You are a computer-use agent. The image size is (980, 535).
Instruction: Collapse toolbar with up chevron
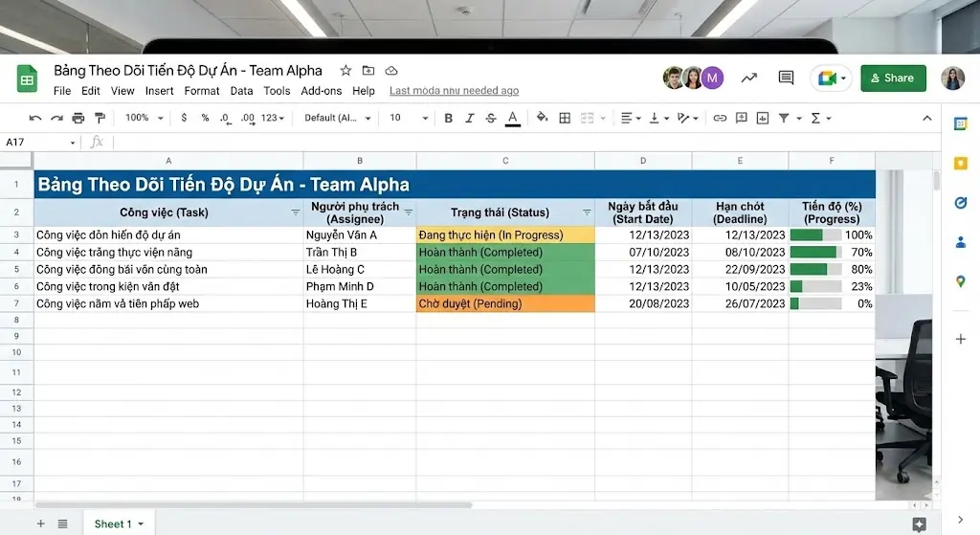[x=926, y=118]
